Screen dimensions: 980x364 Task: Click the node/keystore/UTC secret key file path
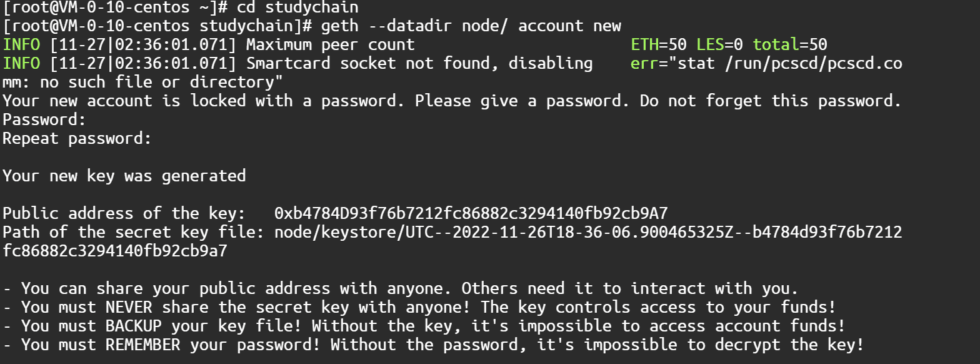pos(587,232)
